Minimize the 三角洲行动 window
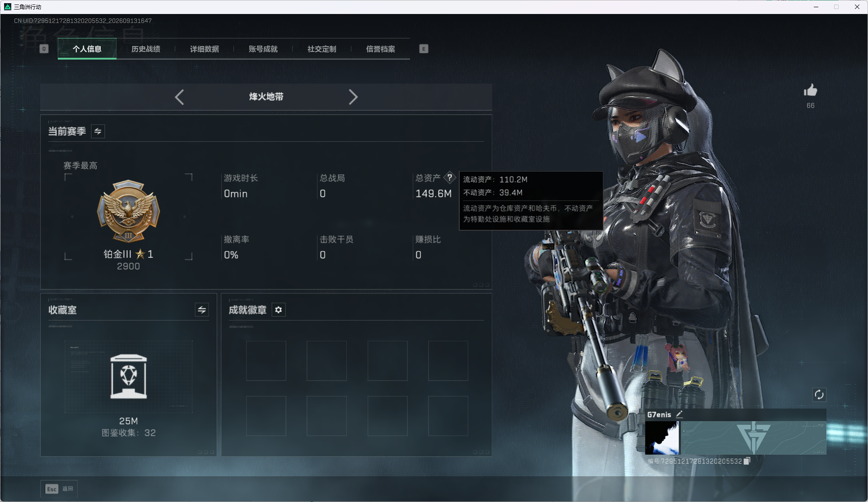868x502 pixels. pyautogui.click(x=816, y=7)
